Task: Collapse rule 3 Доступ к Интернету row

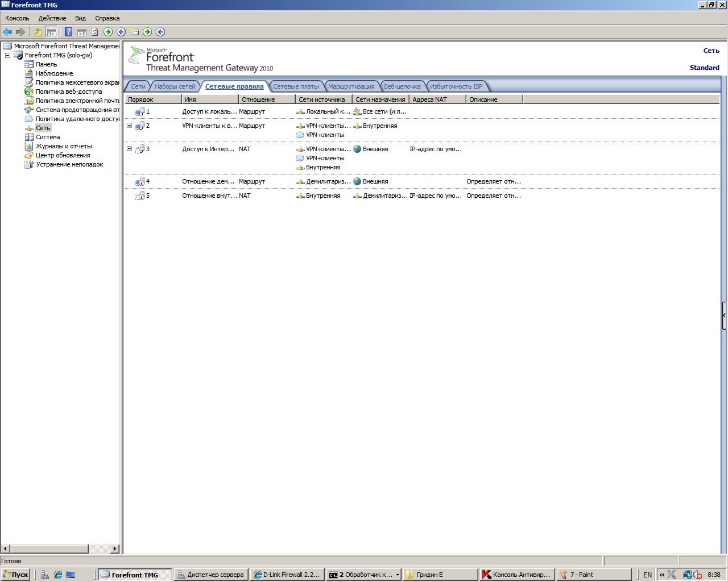Action: click(129, 149)
